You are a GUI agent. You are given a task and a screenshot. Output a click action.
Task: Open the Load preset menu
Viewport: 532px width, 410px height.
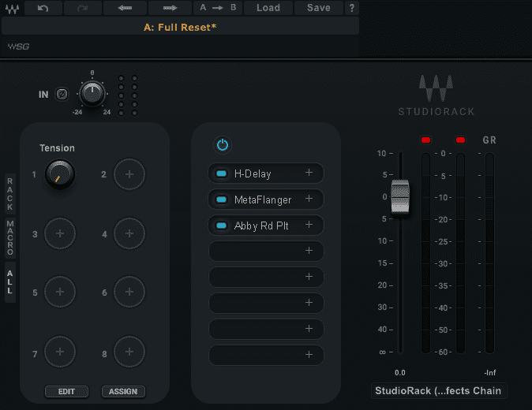click(268, 8)
